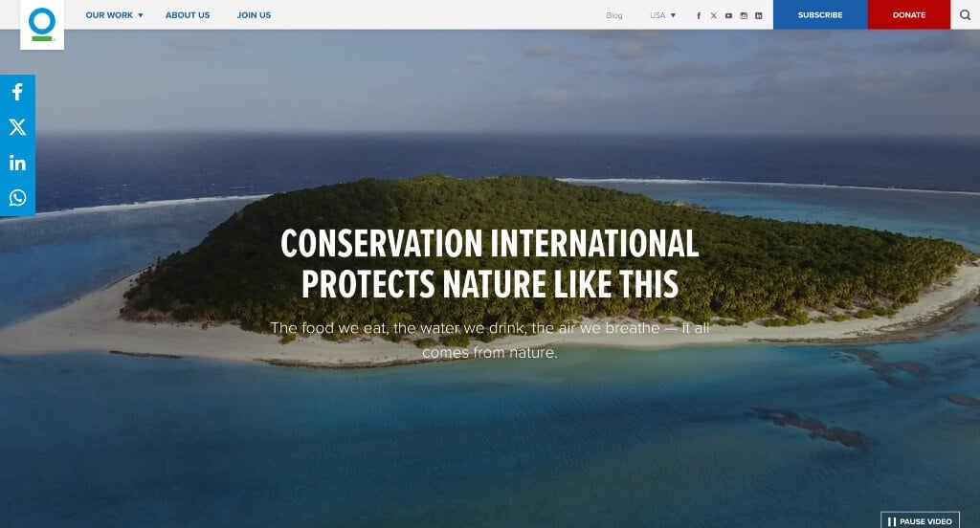Image resolution: width=980 pixels, height=528 pixels.
Task: Open the site search magnifier
Action: click(965, 15)
